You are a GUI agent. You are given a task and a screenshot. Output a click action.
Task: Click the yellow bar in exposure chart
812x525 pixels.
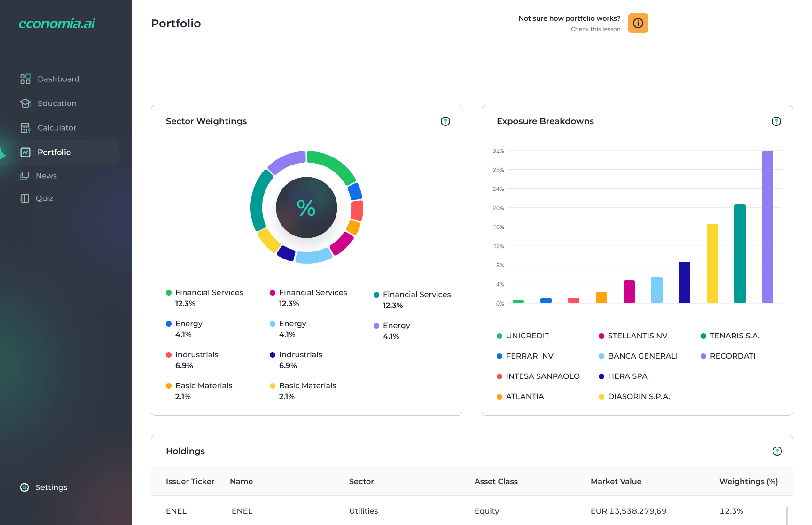click(x=712, y=263)
